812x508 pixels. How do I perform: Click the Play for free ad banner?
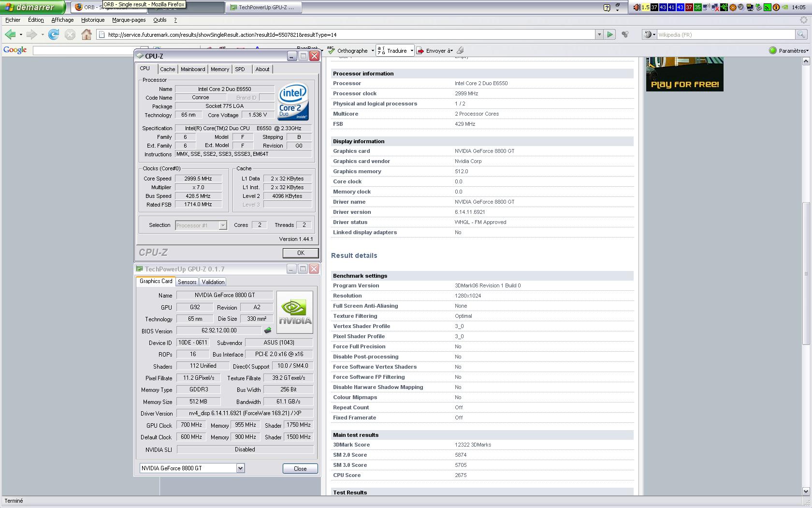(684, 74)
